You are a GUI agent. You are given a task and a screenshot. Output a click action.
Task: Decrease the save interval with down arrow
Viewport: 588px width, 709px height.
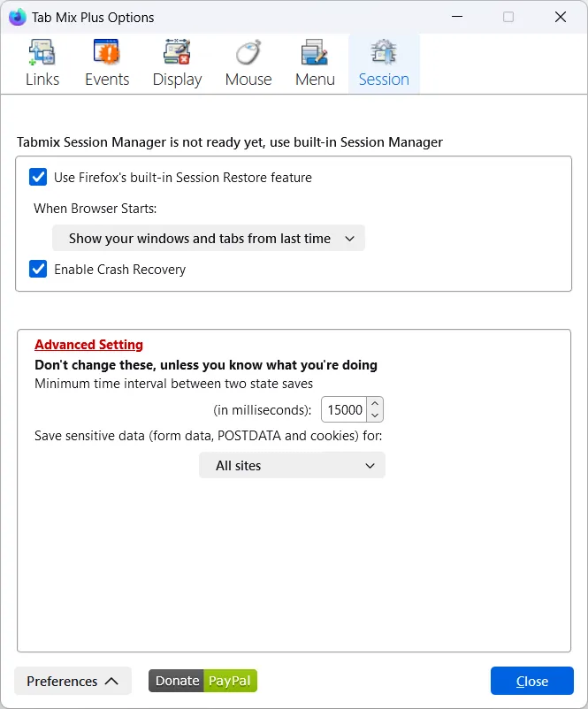(375, 415)
